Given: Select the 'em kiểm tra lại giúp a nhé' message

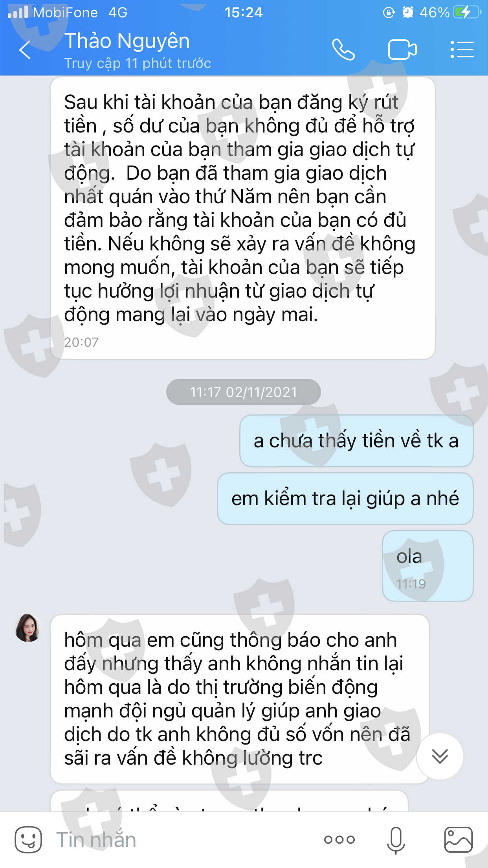Looking at the screenshot, I should point(345,498).
